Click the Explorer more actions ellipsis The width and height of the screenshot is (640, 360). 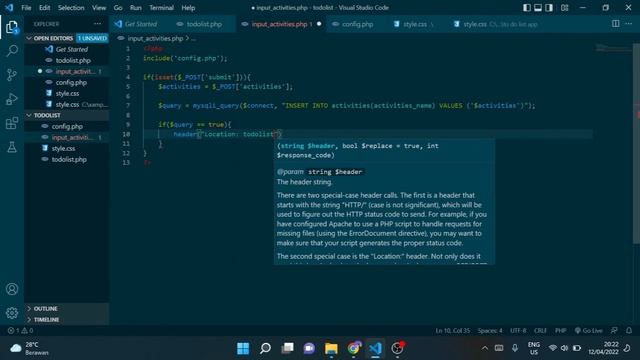point(98,24)
